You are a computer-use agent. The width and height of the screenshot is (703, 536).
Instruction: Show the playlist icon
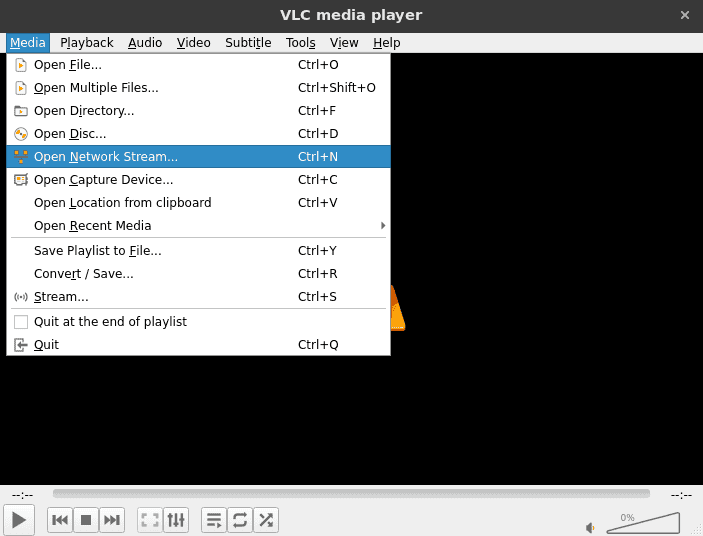214,520
